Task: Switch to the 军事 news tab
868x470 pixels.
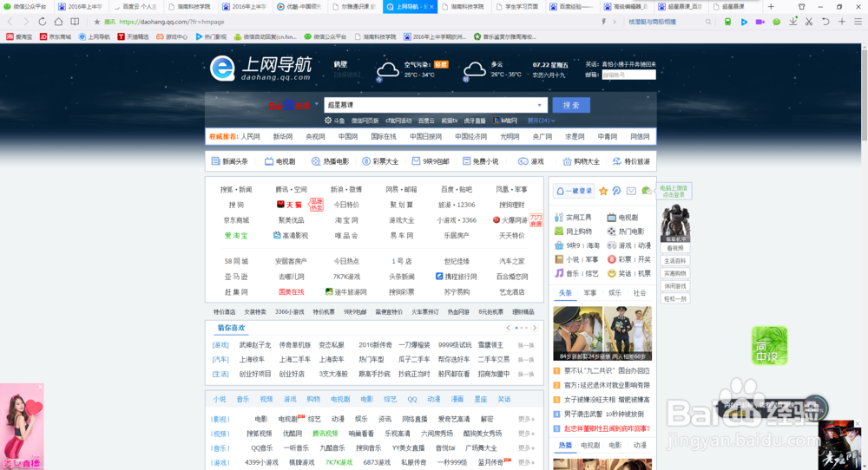Action: (590, 293)
